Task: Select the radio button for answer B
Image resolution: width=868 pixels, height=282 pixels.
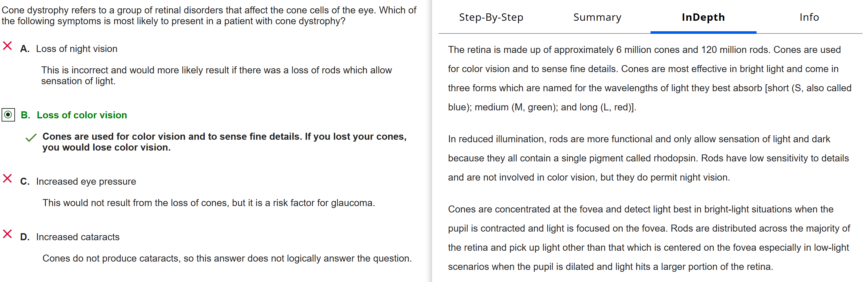Action: pyautogui.click(x=8, y=115)
